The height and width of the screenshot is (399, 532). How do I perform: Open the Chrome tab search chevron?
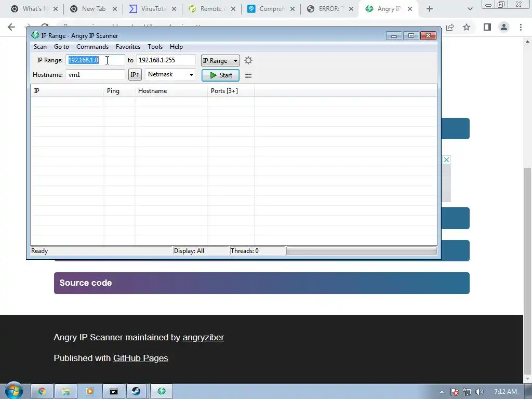pos(470,9)
